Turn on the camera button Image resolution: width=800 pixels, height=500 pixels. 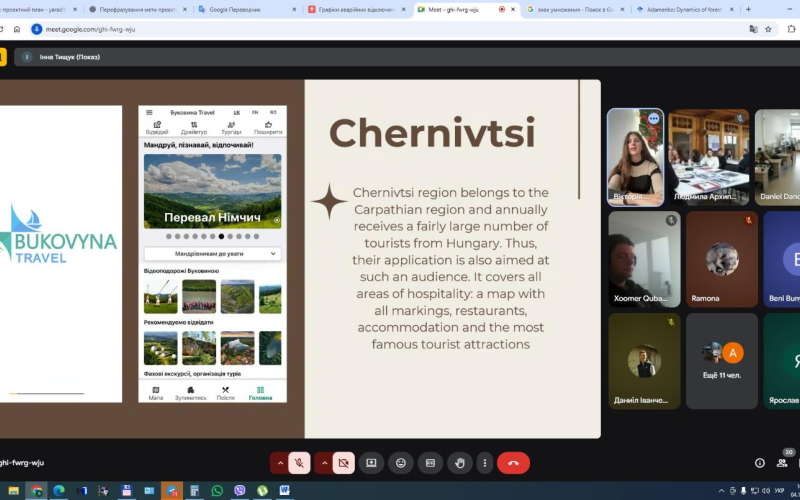pos(343,463)
